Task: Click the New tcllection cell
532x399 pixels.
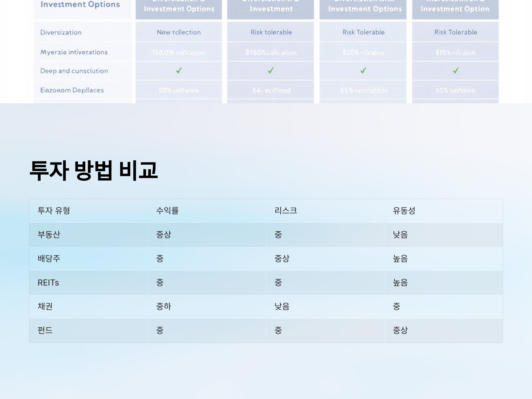Action: [179, 32]
